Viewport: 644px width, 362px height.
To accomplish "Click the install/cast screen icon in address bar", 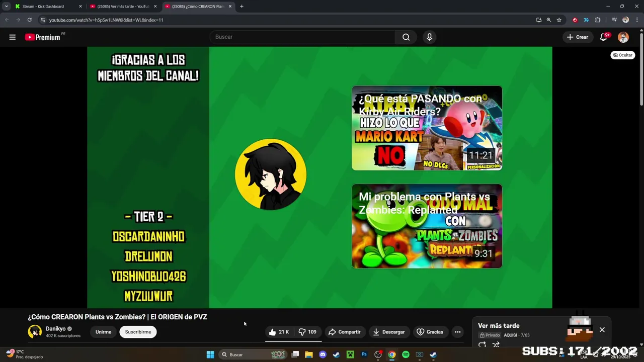I will (x=539, y=20).
